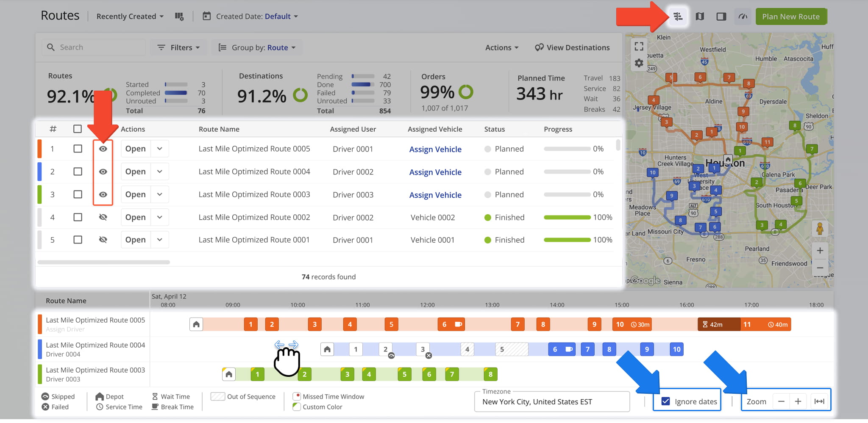Show Route 0002 on map via crossed-eye icon
This screenshot has height=423, width=868.
(x=103, y=217)
